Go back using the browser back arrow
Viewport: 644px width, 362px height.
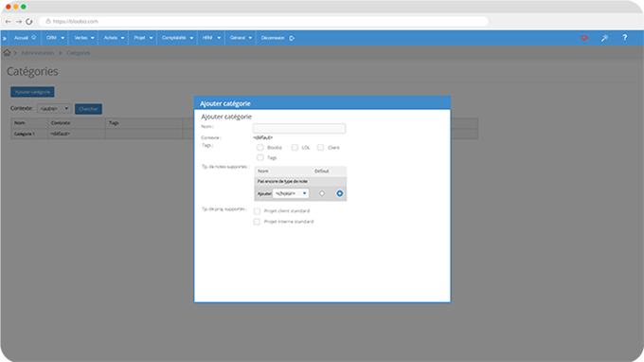coord(9,22)
